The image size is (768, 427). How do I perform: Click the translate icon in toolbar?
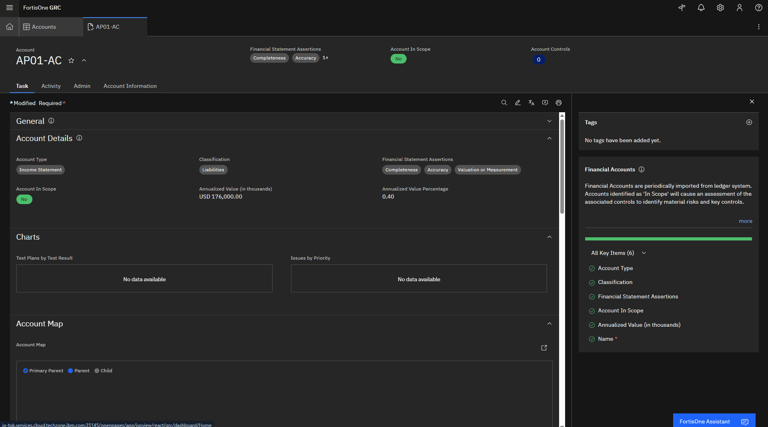531,103
